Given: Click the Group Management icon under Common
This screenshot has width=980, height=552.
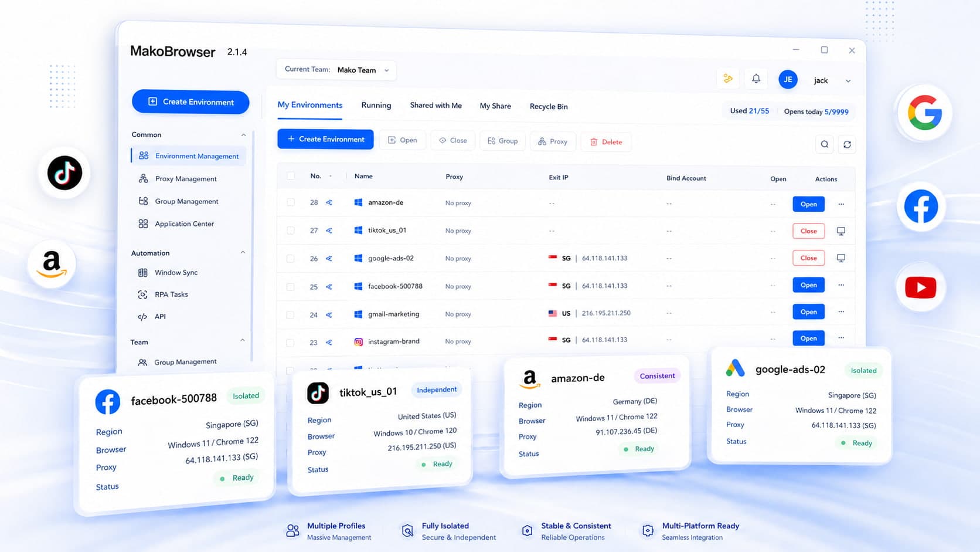Looking at the screenshot, I should click(143, 201).
